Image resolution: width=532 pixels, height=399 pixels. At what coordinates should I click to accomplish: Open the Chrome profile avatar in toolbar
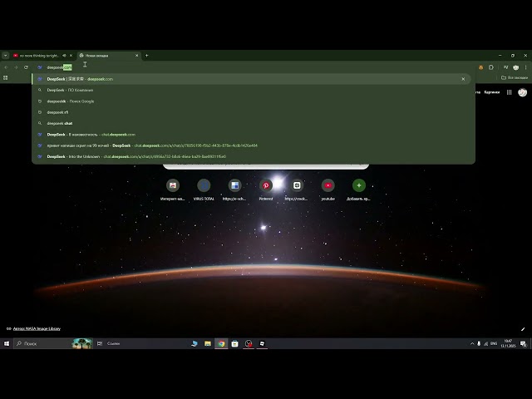pos(515,67)
